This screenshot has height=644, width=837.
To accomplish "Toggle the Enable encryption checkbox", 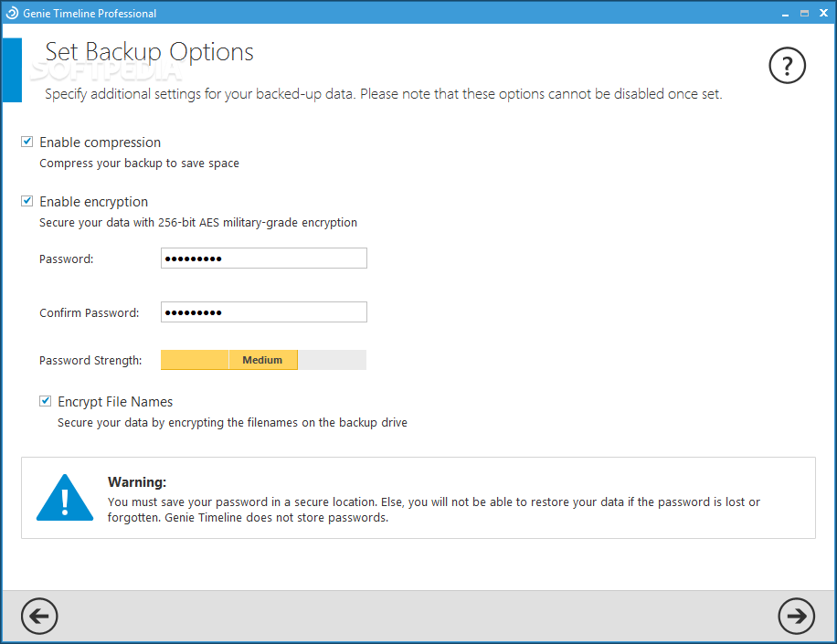I will tap(26, 201).
